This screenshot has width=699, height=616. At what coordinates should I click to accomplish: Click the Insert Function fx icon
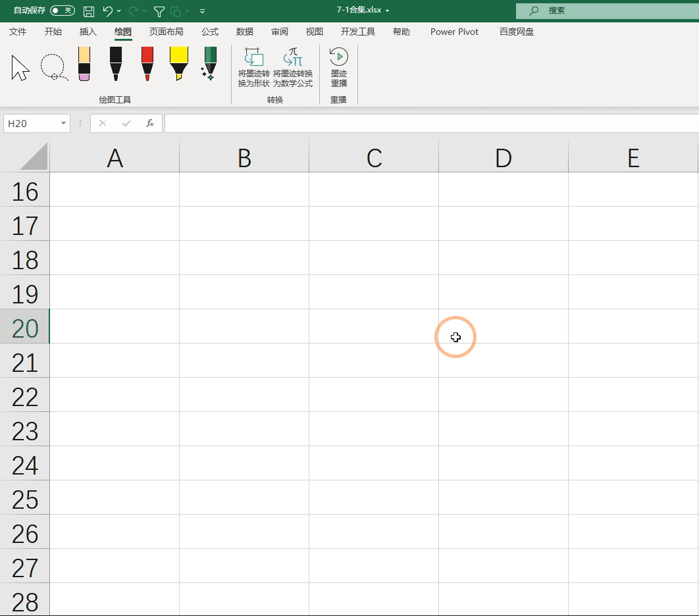click(x=150, y=123)
